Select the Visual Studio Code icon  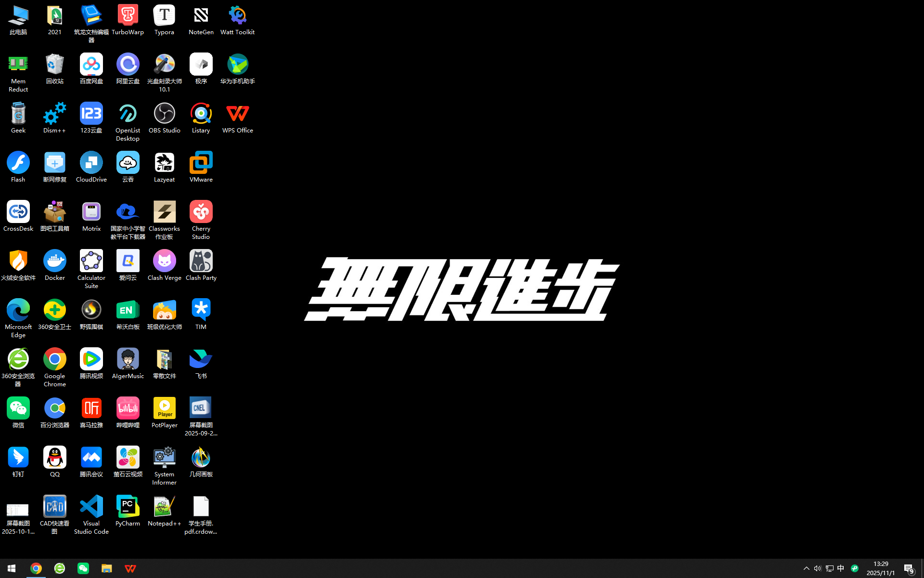(x=91, y=507)
